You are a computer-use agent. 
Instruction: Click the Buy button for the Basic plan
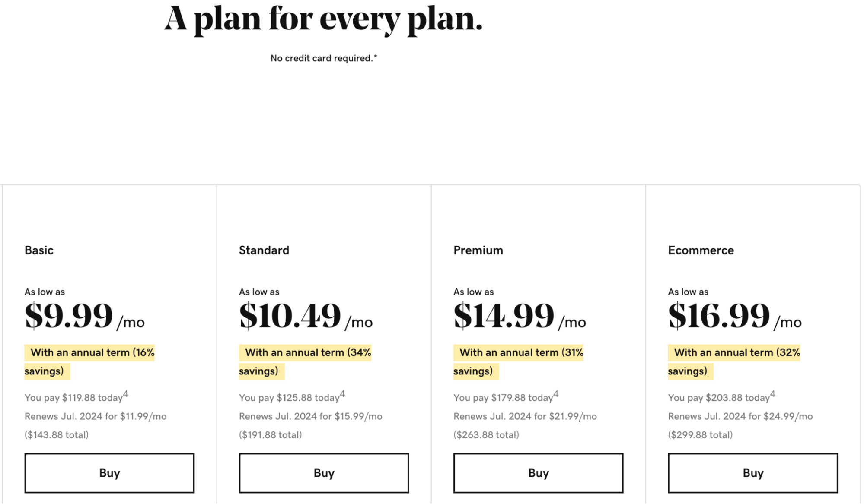tap(109, 473)
